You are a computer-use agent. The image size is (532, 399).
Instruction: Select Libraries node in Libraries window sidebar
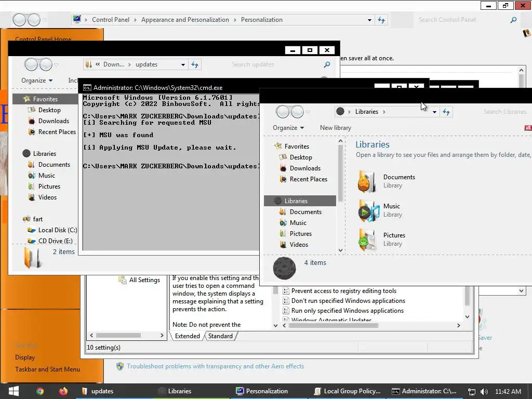(300, 201)
